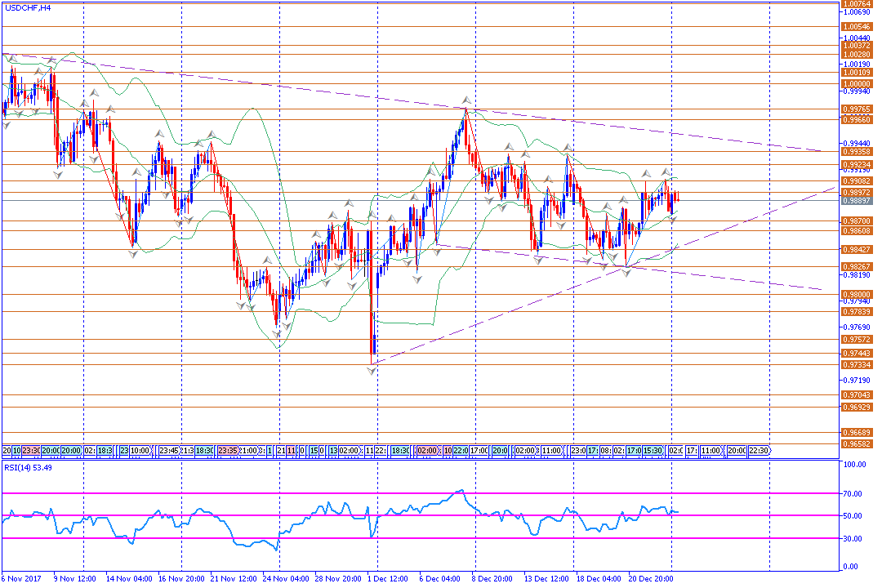Click the 20 Dec 20:00 time label

[x=651, y=578]
